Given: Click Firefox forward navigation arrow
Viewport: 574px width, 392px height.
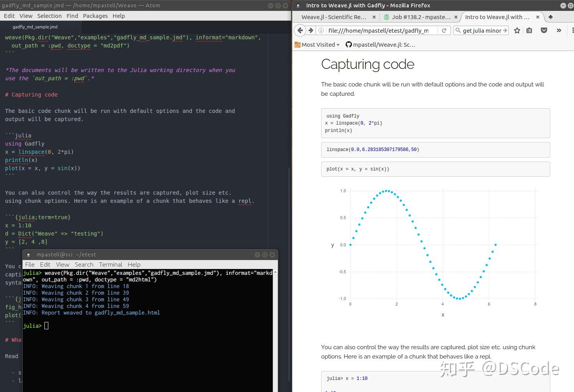Looking at the screenshot, I should [x=311, y=30].
